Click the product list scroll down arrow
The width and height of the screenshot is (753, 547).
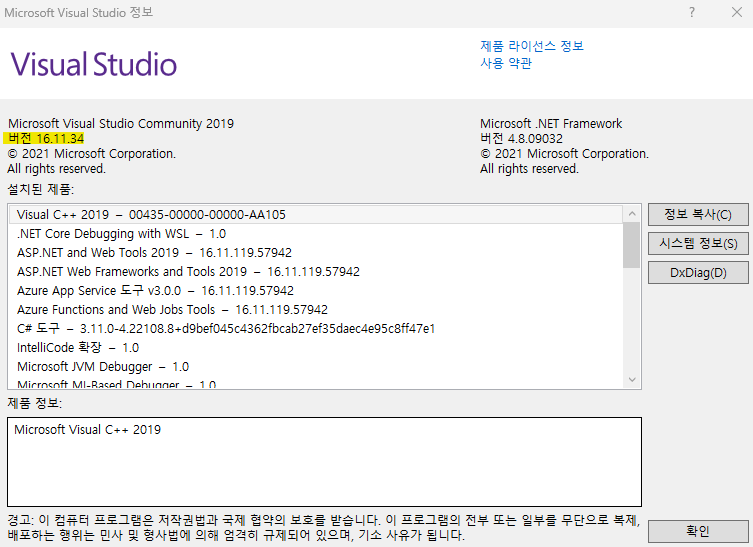pyautogui.click(x=632, y=379)
